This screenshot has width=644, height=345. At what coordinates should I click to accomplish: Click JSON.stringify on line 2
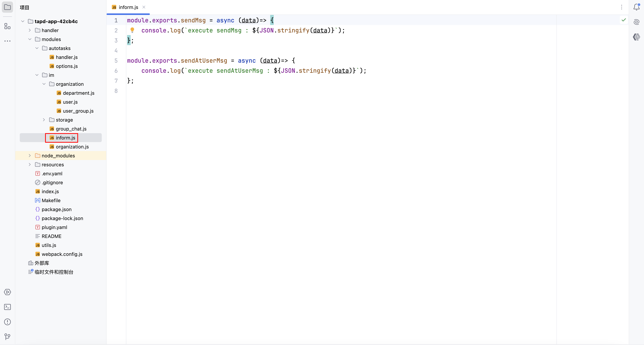point(284,30)
